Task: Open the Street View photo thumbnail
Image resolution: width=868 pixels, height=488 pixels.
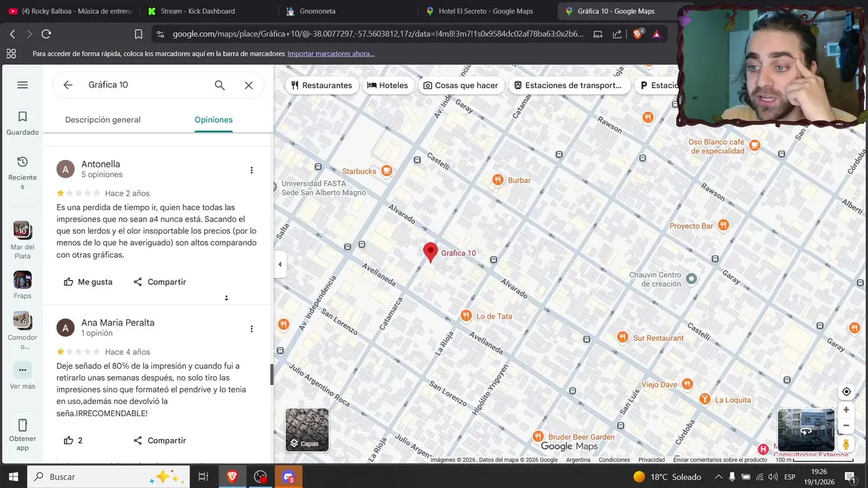Action: [x=806, y=430]
